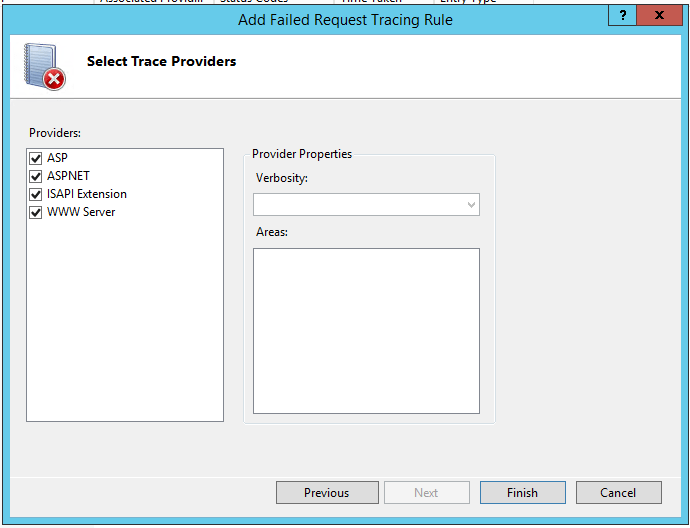690x528 pixels.
Task: Choose the WWW Server provider label
Action: pos(81,212)
